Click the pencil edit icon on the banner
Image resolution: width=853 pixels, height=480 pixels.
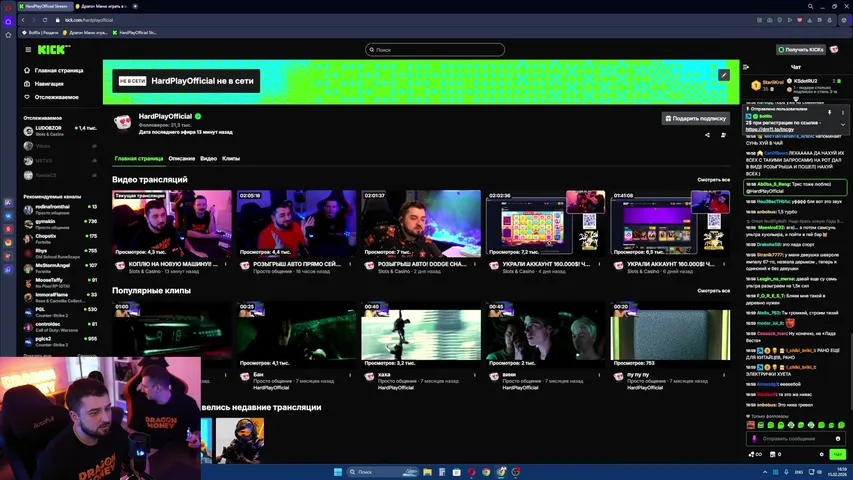(724, 74)
